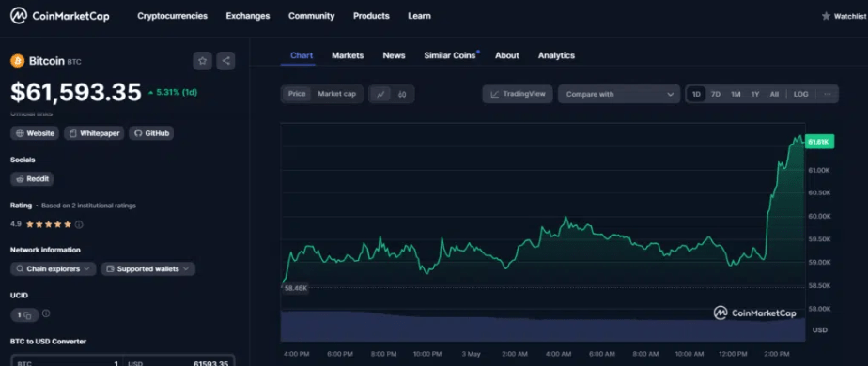This screenshot has width=868, height=366.
Task: Expand Supported wallets dropdown
Action: (x=147, y=269)
